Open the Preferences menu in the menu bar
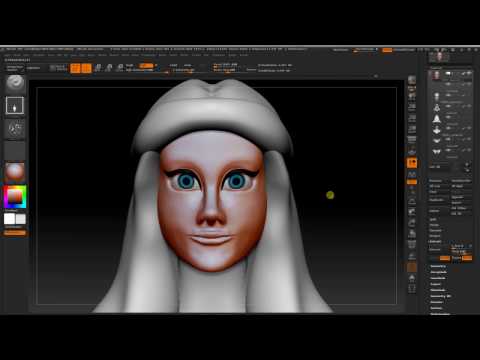 point(149,55)
